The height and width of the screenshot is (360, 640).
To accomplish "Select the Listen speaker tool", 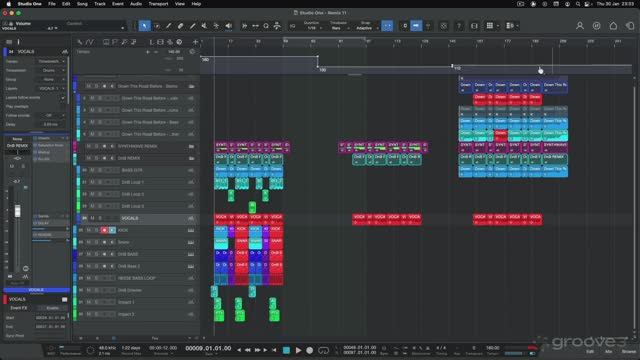I will [x=229, y=26].
